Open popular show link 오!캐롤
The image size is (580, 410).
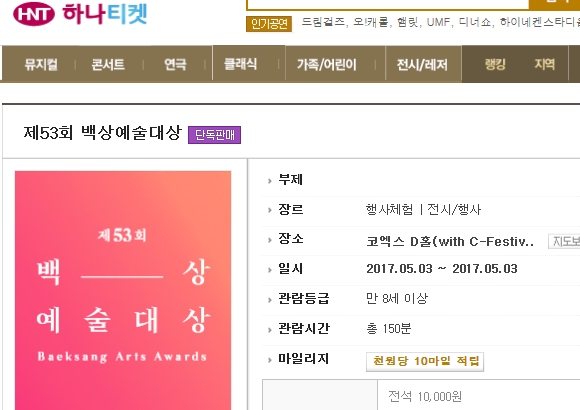370,22
